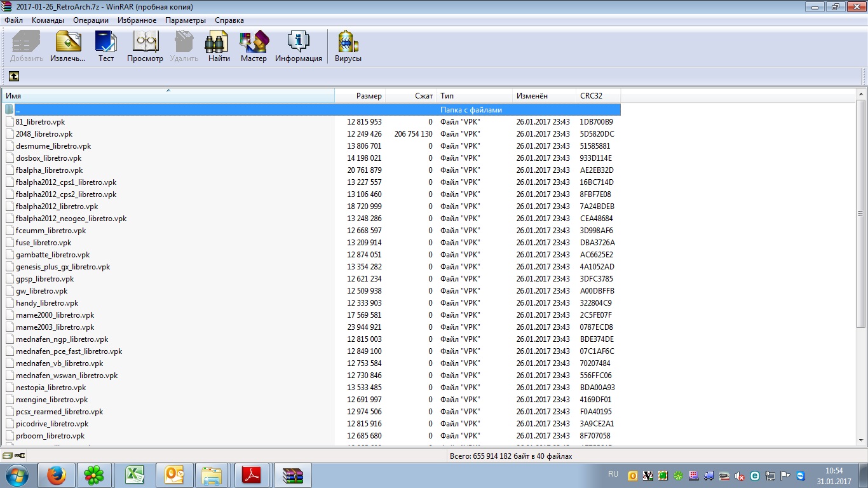
Task: Click the RU language indicator
Action: pyautogui.click(x=613, y=474)
